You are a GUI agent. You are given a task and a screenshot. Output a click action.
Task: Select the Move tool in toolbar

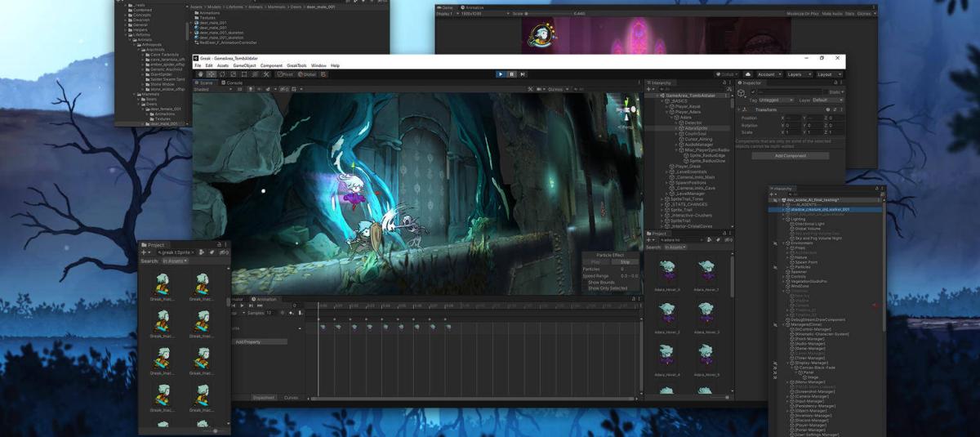point(210,74)
